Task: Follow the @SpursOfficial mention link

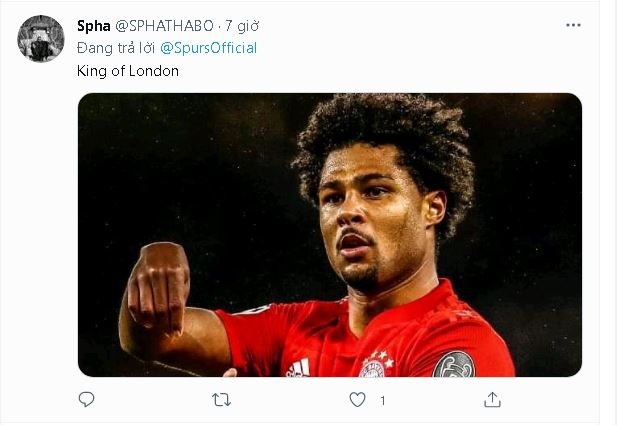Action: point(209,48)
